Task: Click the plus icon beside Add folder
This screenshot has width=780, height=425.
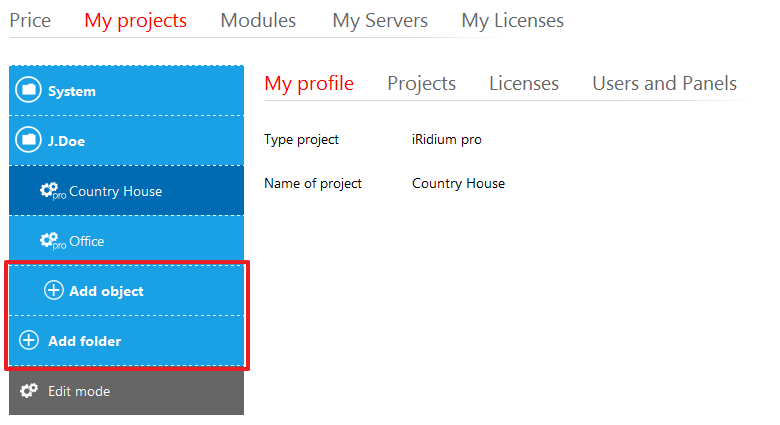Action: point(29,341)
